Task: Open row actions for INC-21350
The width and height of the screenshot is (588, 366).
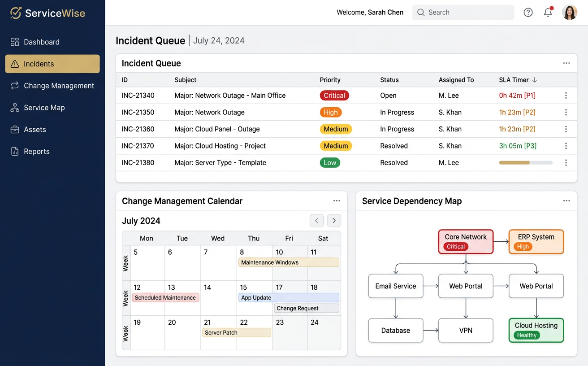Action: (x=566, y=112)
